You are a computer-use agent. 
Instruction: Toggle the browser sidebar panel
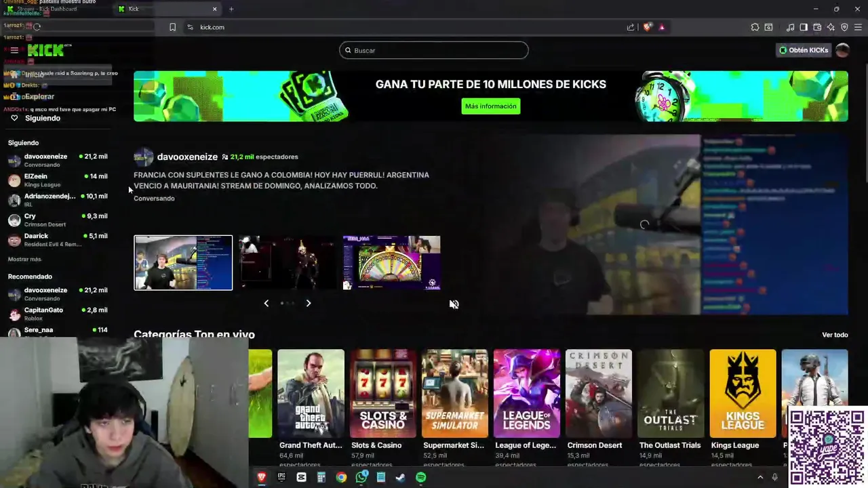click(804, 27)
